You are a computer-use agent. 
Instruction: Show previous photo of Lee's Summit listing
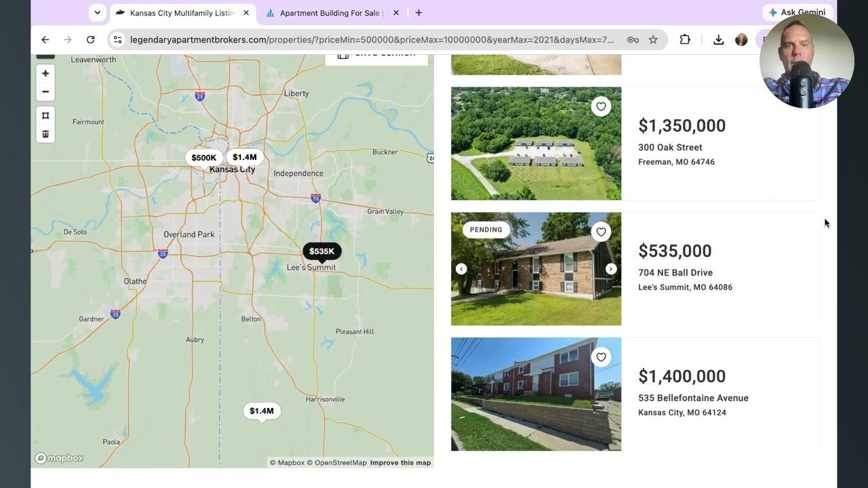click(x=461, y=269)
